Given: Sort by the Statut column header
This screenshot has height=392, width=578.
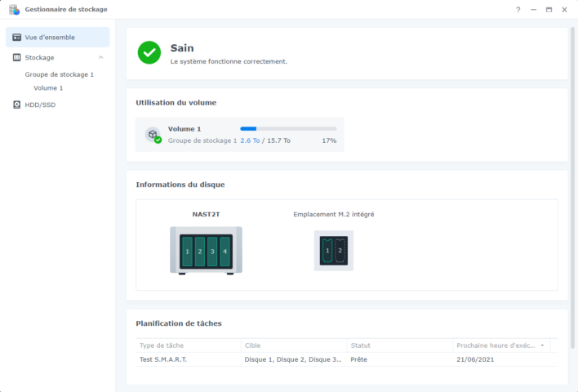Looking at the screenshot, I should [361, 345].
